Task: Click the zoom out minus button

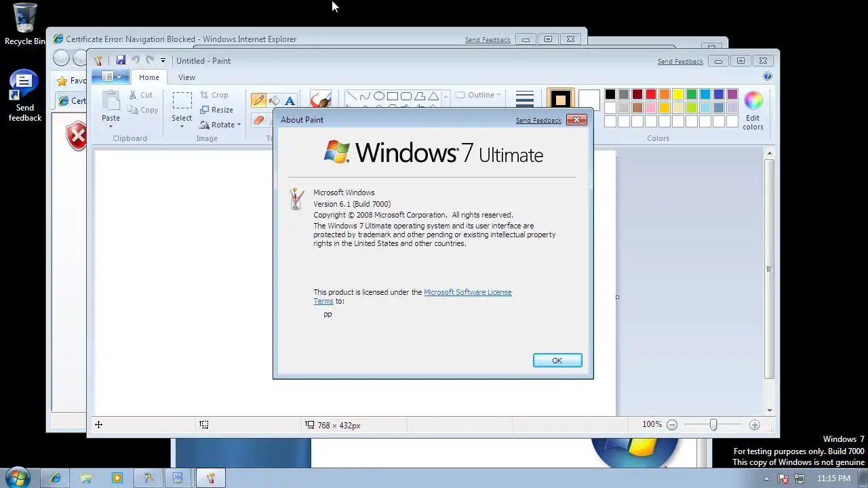Action: (x=672, y=425)
